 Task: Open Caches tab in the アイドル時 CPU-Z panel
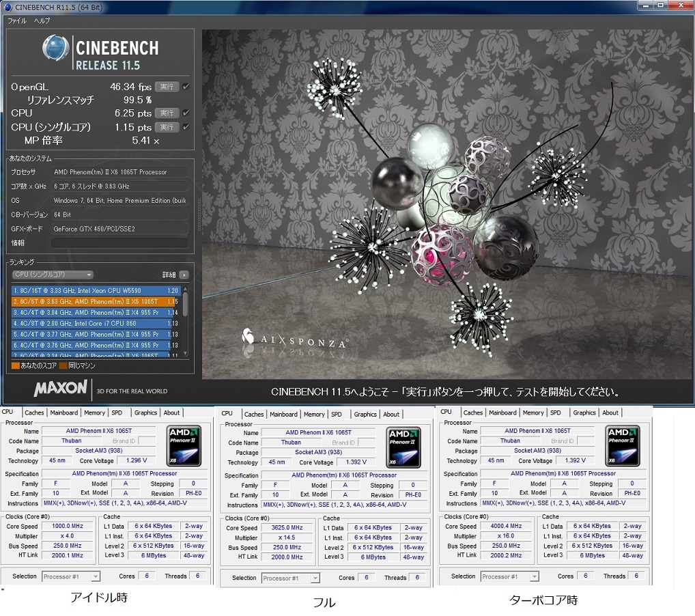click(x=34, y=412)
